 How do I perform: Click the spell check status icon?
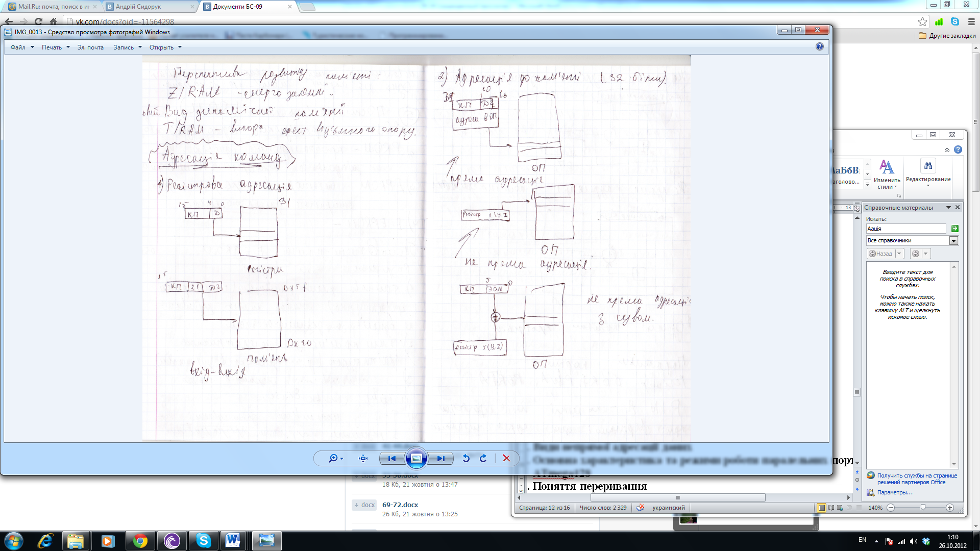pos(640,508)
